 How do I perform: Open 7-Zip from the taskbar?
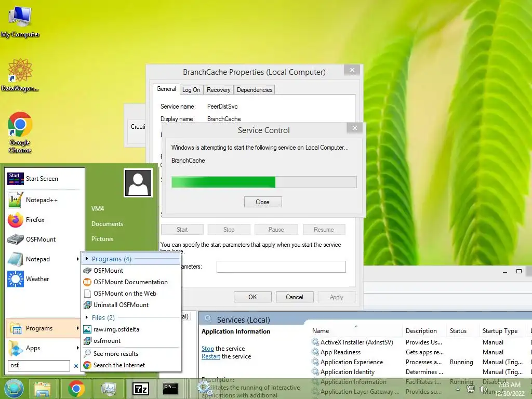tap(141, 389)
